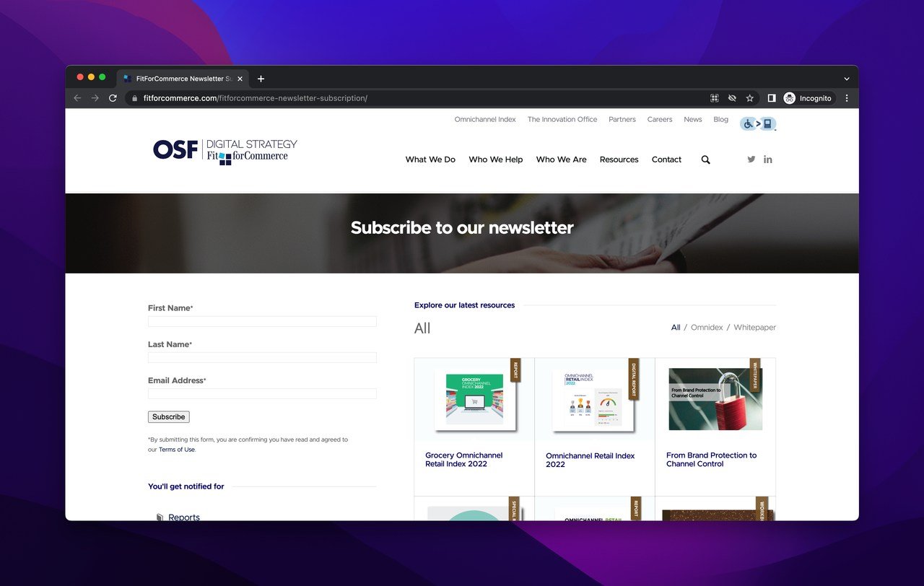
Task: Open the Terms of Use link
Action: (x=176, y=449)
